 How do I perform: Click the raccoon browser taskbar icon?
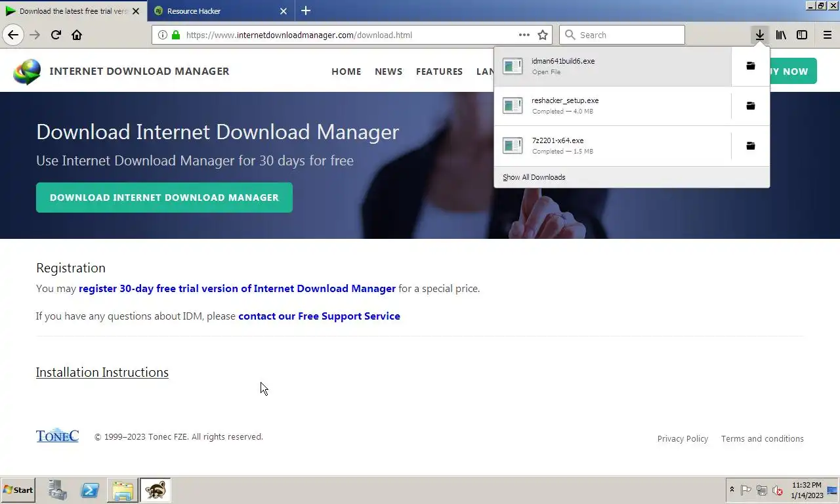(156, 490)
